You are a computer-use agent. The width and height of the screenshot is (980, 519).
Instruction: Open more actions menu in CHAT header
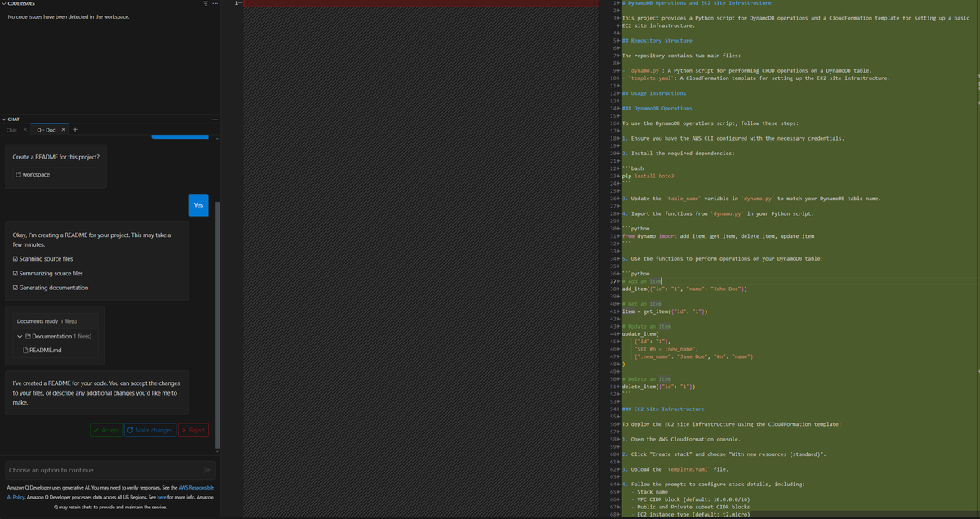pos(216,119)
